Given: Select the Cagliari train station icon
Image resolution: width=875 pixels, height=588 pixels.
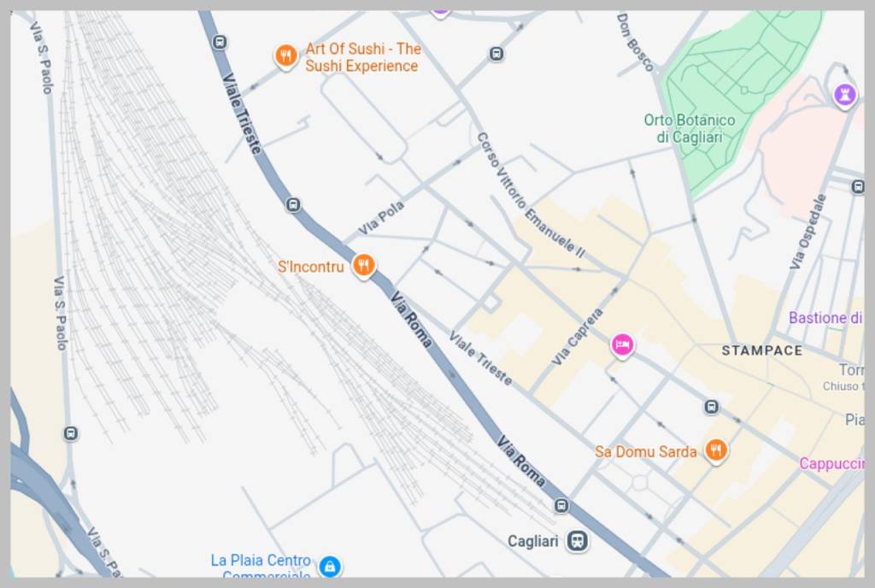Looking at the screenshot, I should coord(577,541).
